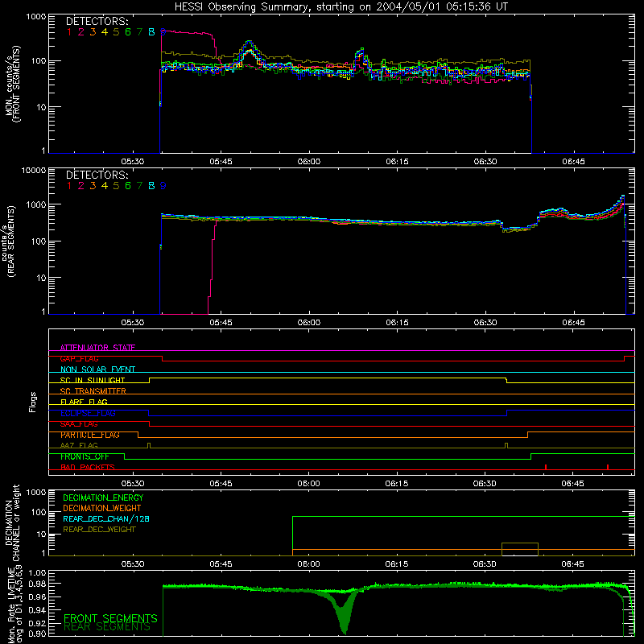Click the ECLIPSE_FLAG label

point(88,413)
